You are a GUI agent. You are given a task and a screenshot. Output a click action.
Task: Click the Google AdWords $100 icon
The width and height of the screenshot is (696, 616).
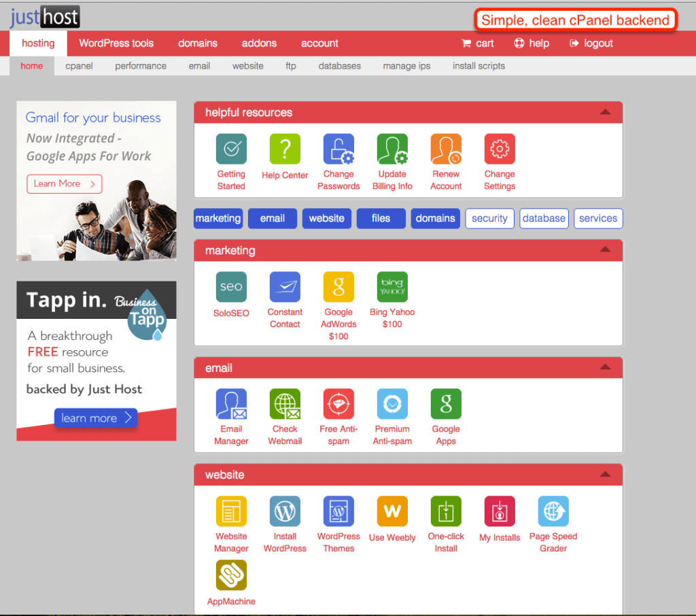point(338,287)
